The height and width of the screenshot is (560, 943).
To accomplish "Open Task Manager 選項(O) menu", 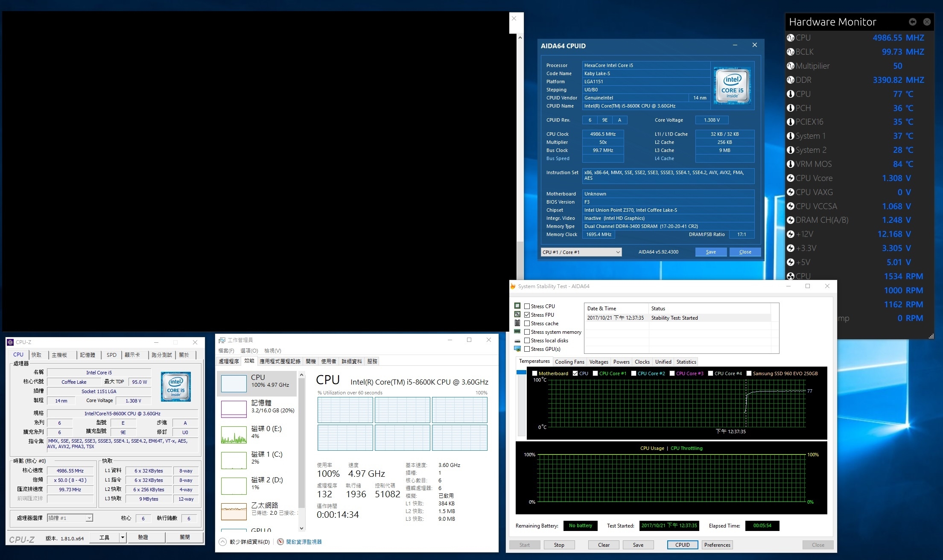I will [249, 350].
